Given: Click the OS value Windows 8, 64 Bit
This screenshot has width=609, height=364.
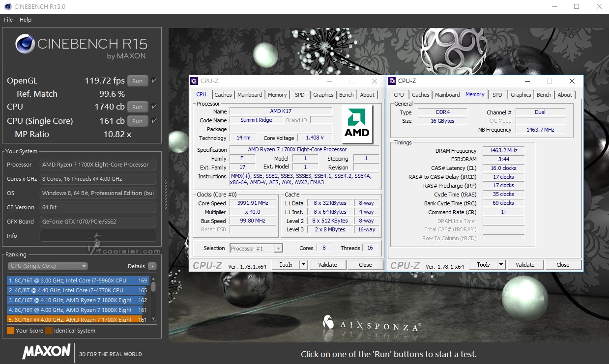Looking at the screenshot, I should [98, 193].
